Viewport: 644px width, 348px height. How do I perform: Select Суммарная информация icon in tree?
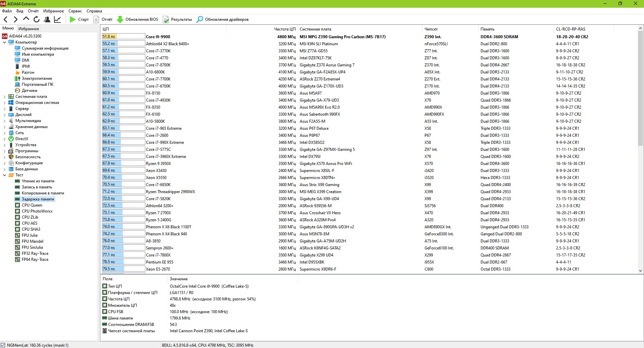pos(17,48)
